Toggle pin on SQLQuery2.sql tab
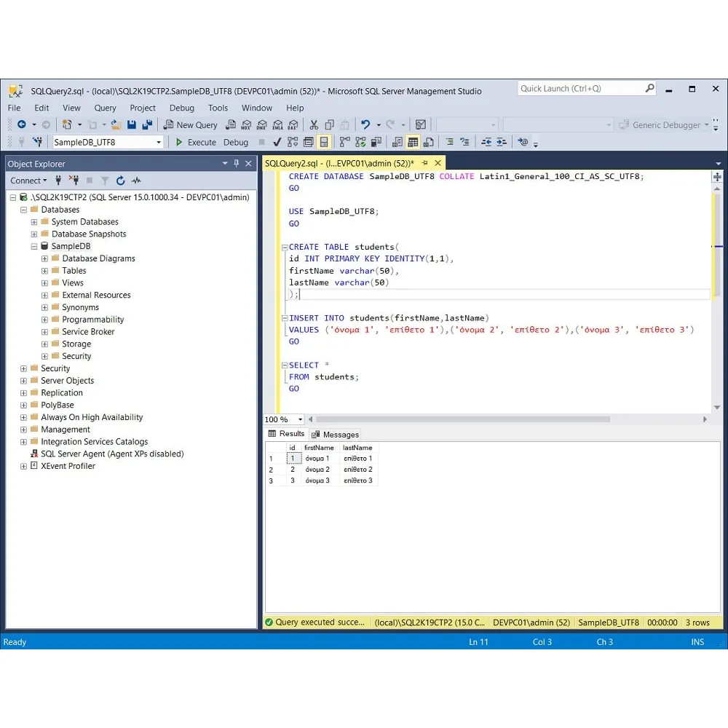728x728 pixels. [x=425, y=163]
